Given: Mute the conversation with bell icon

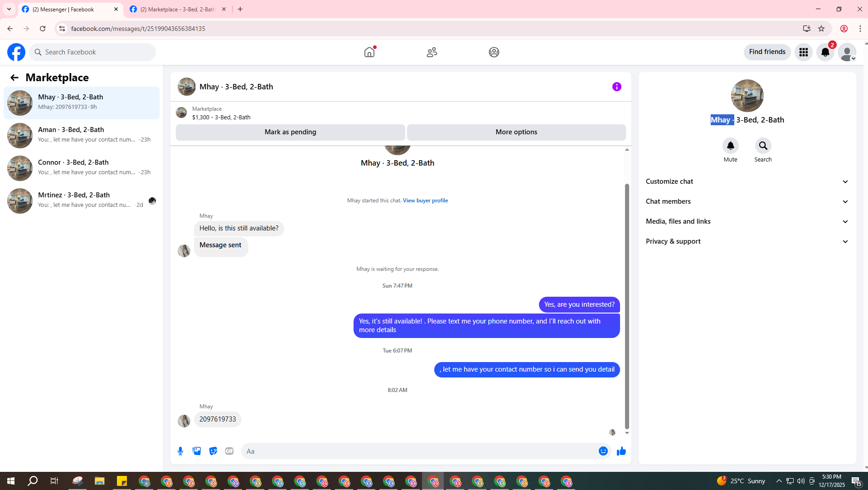Looking at the screenshot, I should coord(730,146).
